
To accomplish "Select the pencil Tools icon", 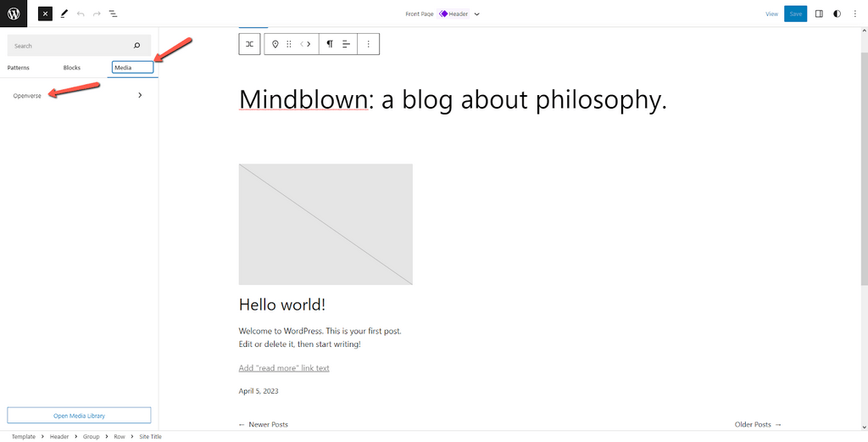I will [64, 14].
